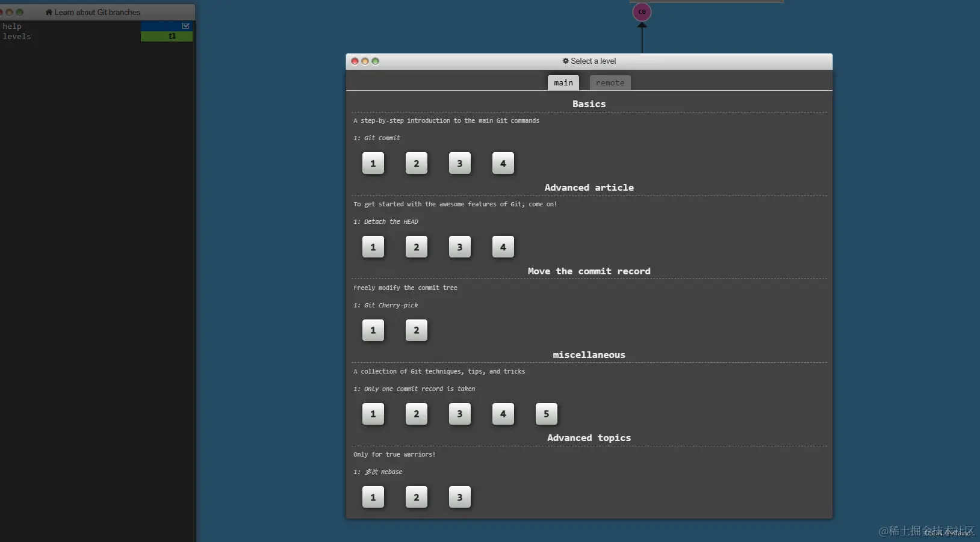
Task: Open Advanced article level 3
Action: click(x=460, y=247)
